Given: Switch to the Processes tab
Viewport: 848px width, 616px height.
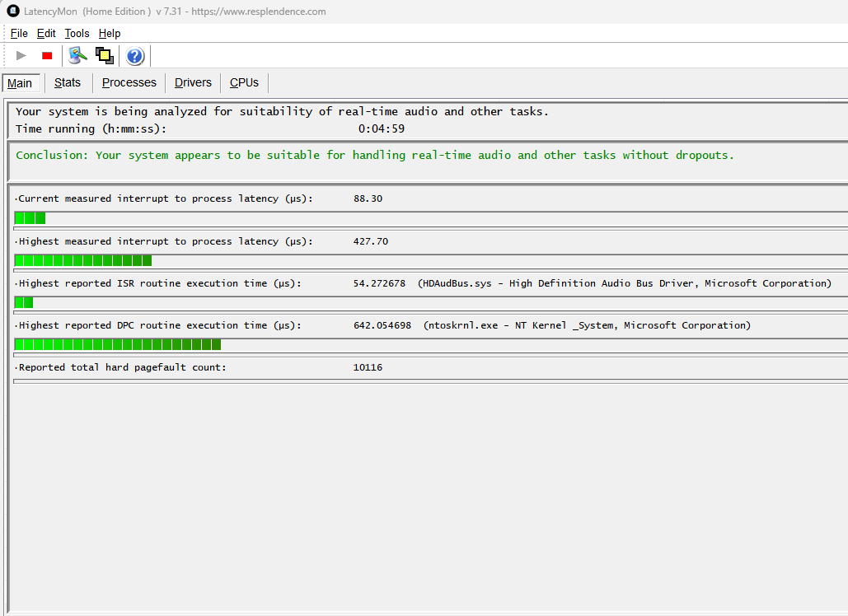Looking at the screenshot, I should (129, 82).
